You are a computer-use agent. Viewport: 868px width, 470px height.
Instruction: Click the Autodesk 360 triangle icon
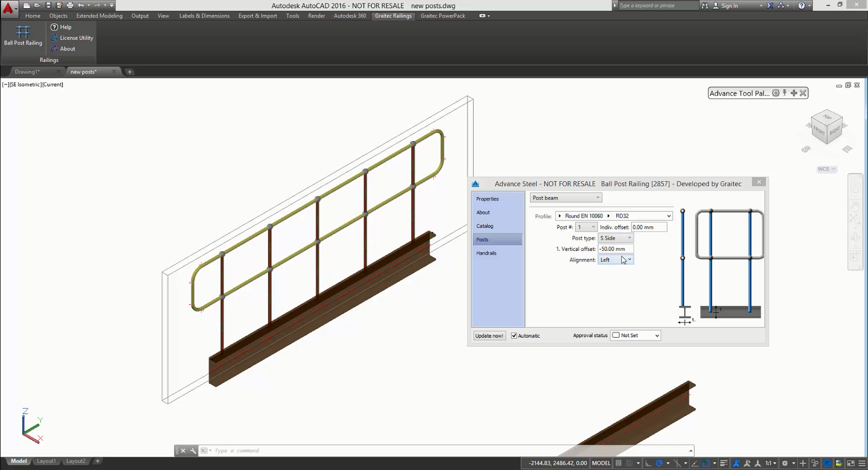pyautogui.click(x=781, y=5)
